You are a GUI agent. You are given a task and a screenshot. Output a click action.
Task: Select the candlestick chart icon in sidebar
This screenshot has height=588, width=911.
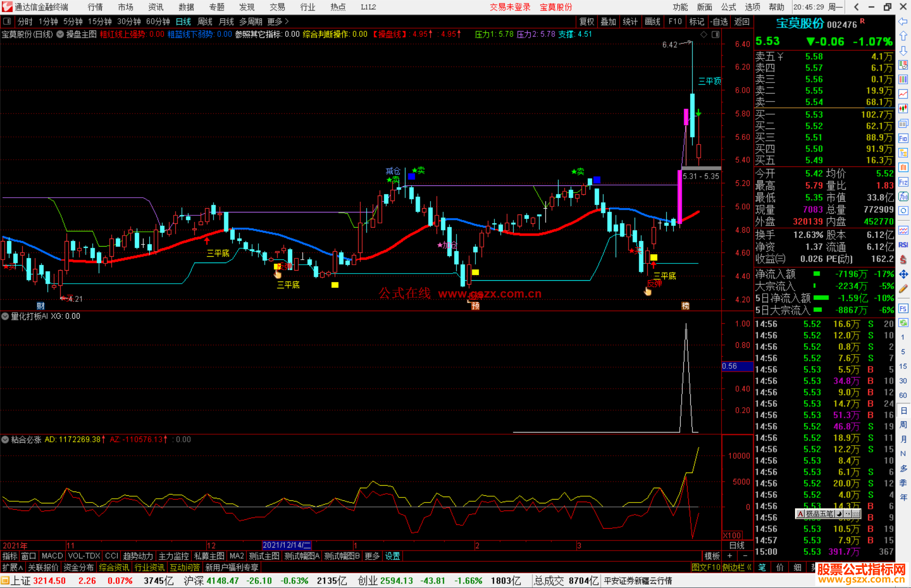pos(903,108)
